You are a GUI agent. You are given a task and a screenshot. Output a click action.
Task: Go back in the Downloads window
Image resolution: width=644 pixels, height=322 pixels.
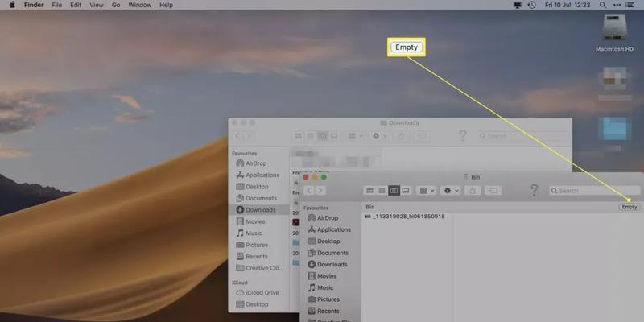click(237, 136)
